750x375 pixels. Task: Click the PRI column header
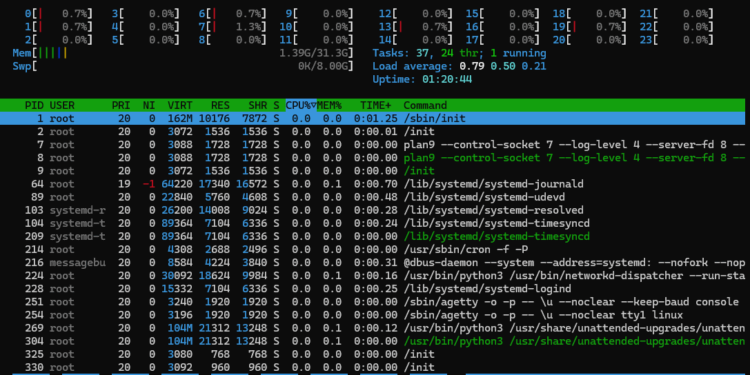pyautogui.click(x=121, y=105)
